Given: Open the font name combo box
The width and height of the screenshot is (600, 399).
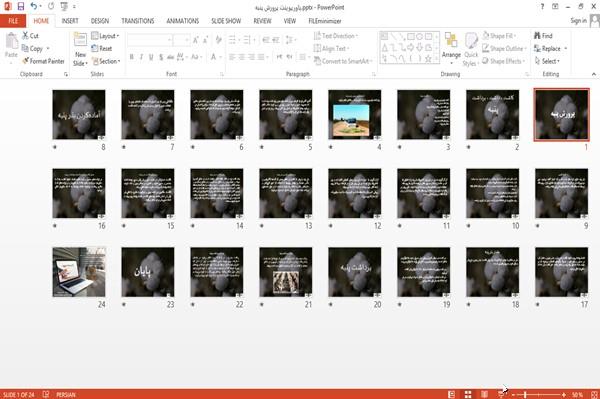Looking at the screenshot, I should (149, 39).
